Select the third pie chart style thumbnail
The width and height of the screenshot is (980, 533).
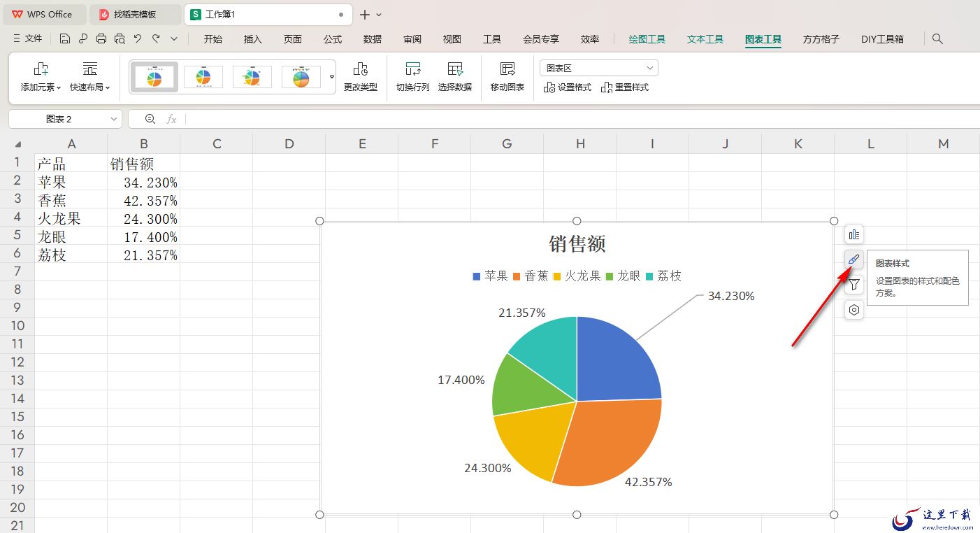point(252,77)
